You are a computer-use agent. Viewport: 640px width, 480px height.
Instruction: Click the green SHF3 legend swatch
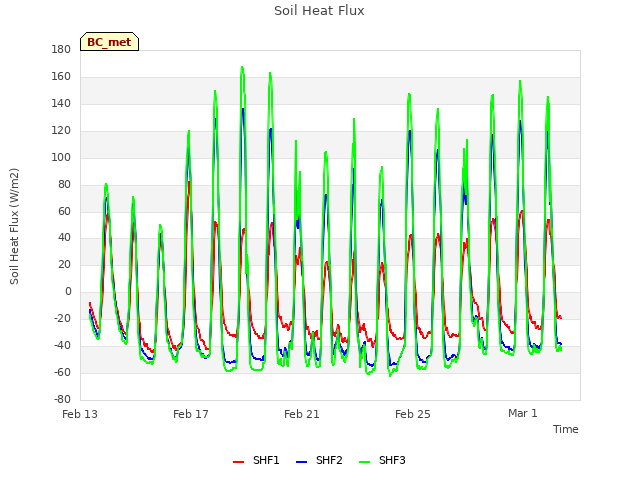[x=364, y=462]
